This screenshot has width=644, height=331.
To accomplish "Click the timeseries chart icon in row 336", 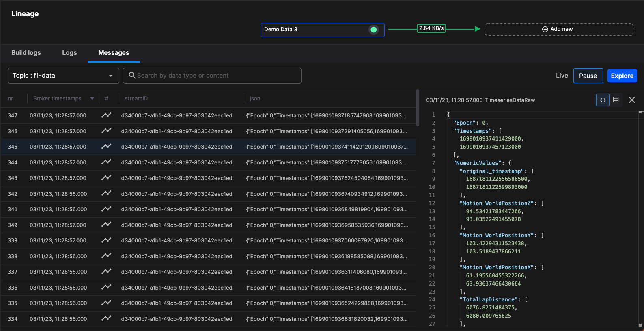I will [106, 287].
